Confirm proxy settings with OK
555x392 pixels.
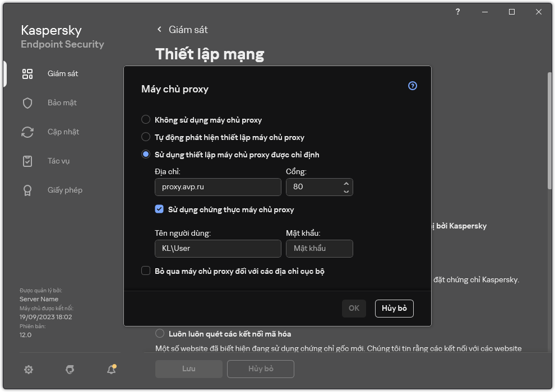(354, 309)
